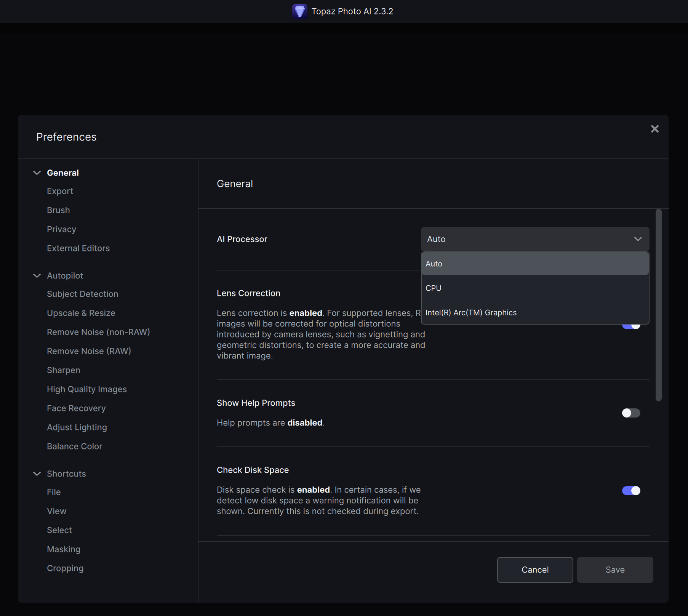The height and width of the screenshot is (616, 688).
Task: Toggle the Lens Correction switch
Action: 631,326
